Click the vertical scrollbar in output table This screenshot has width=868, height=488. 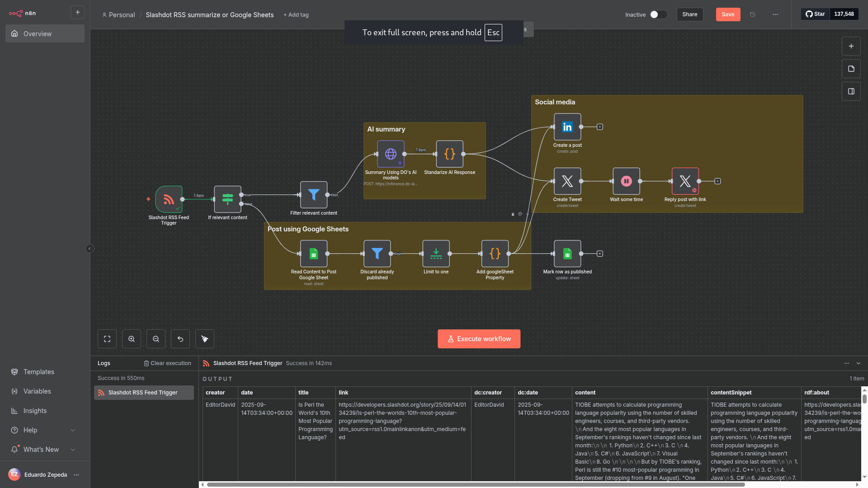[864, 399]
